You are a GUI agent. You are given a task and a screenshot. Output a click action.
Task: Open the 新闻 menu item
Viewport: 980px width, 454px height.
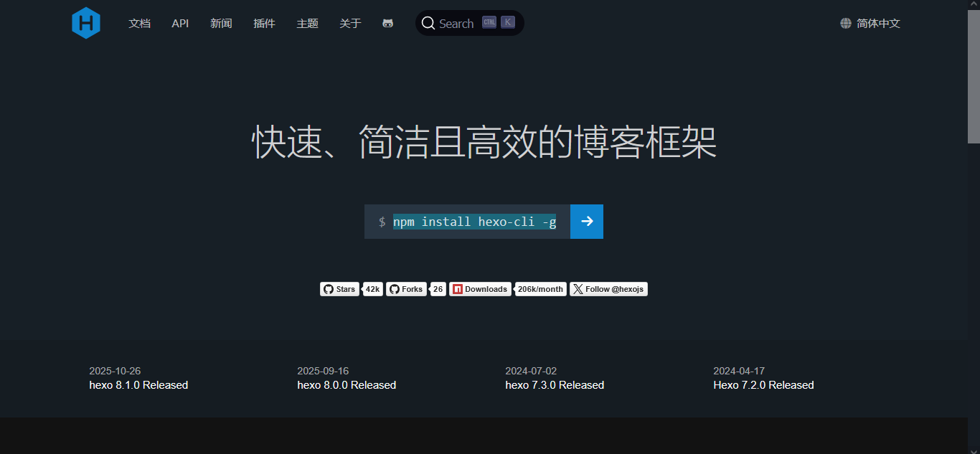tap(221, 23)
